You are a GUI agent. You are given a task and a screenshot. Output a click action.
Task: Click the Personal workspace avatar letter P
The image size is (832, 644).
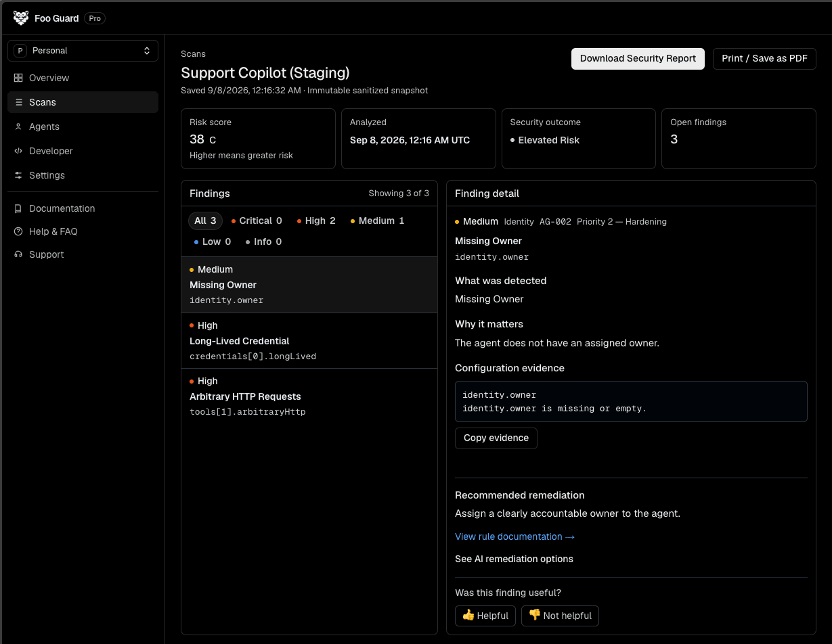click(x=20, y=51)
